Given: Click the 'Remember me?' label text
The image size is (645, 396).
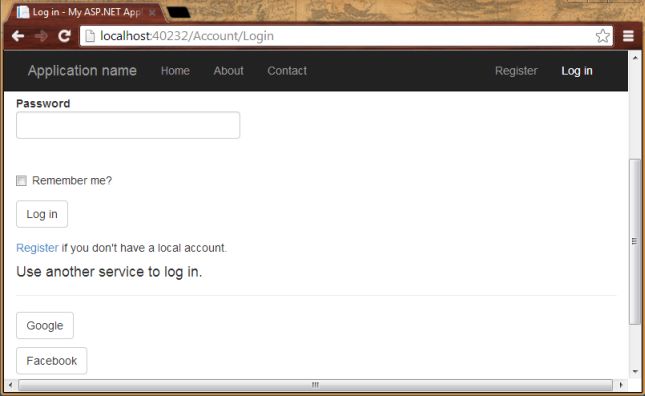Looking at the screenshot, I should (x=72, y=181).
